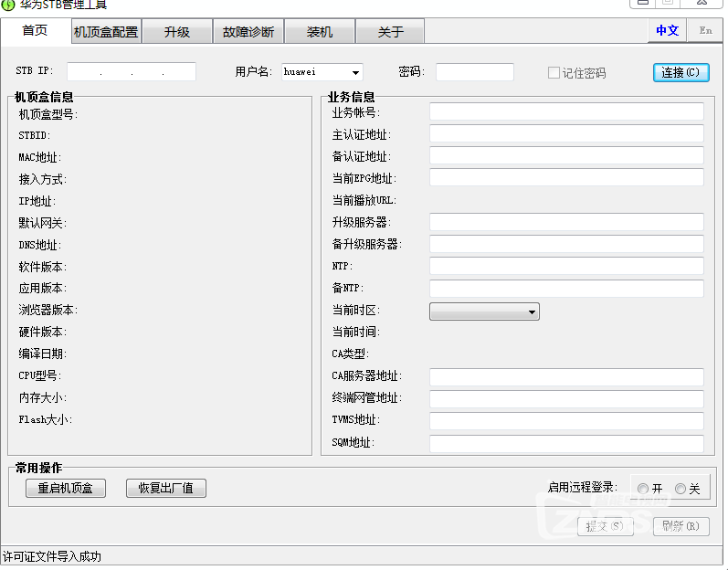Open the 升级 tab

tap(177, 32)
